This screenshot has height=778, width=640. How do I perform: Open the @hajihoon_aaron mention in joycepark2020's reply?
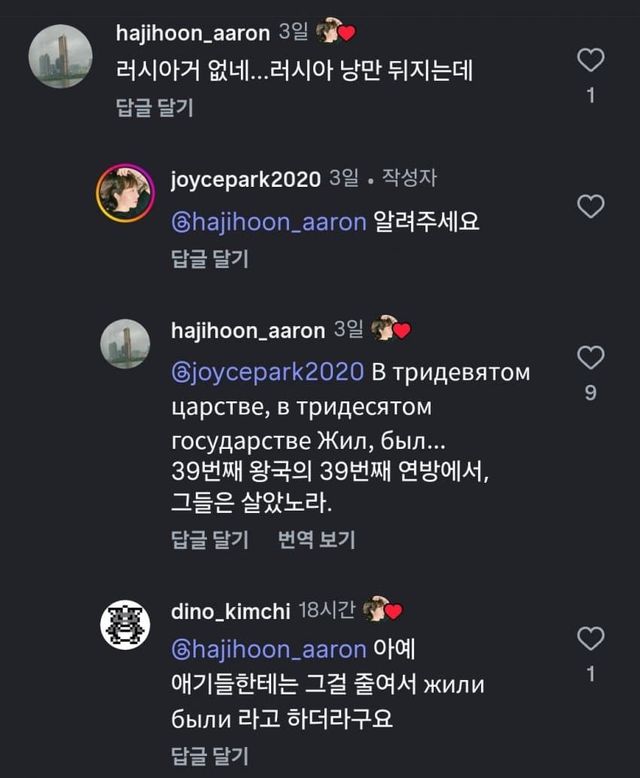(269, 222)
